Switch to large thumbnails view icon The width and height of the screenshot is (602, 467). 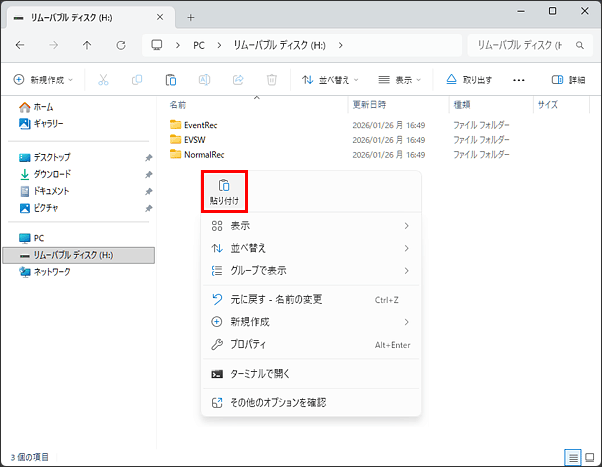[589, 456]
